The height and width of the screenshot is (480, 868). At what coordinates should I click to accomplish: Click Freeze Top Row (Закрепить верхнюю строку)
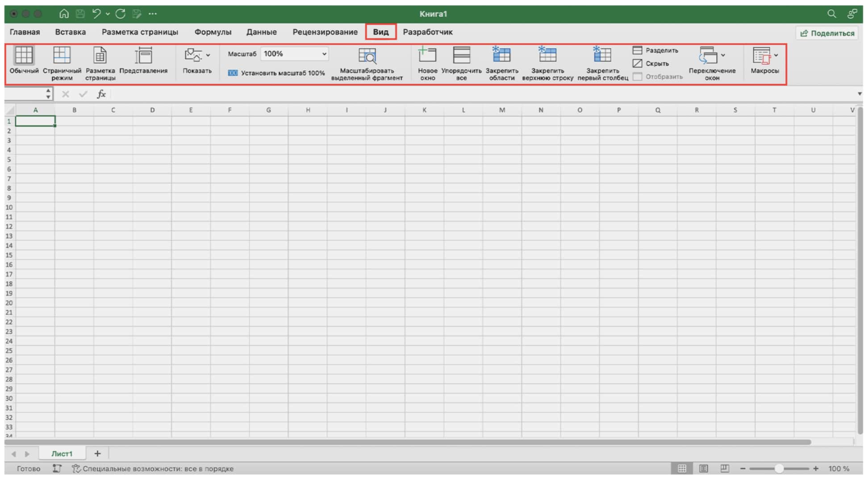(547, 56)
